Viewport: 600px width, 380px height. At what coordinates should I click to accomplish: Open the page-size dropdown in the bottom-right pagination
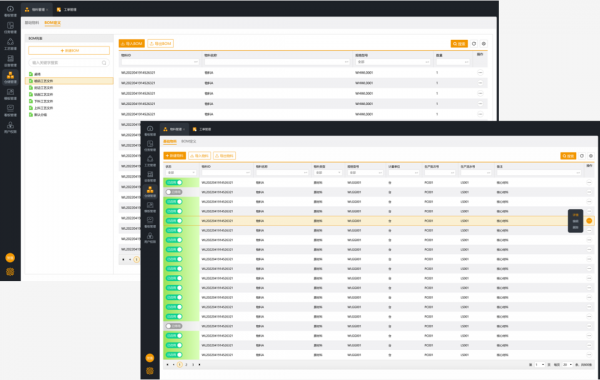click(x=567, y=365)
